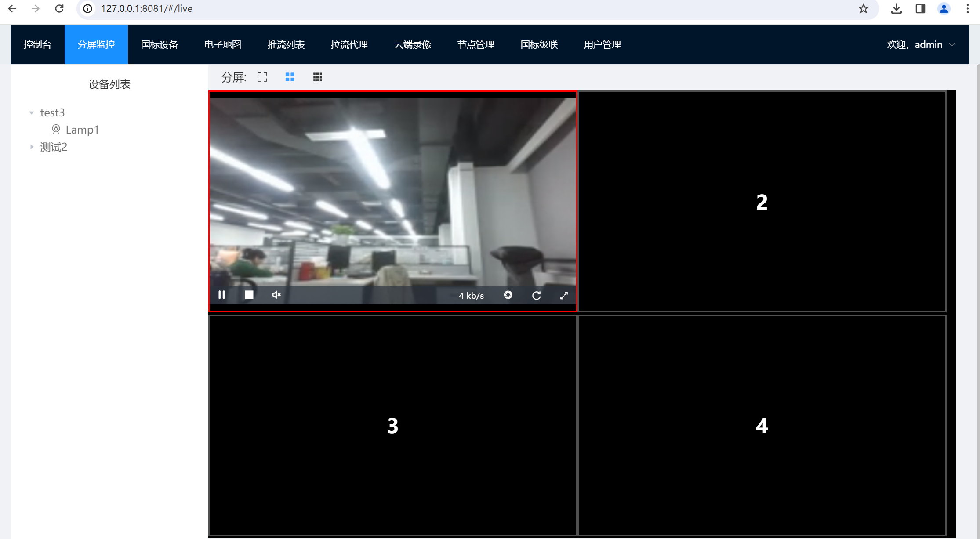The height and width of the screenshot is (539, 980).
Task: Open the 控制台 tab
Action: pyautogui.click(x=37, y=44)
